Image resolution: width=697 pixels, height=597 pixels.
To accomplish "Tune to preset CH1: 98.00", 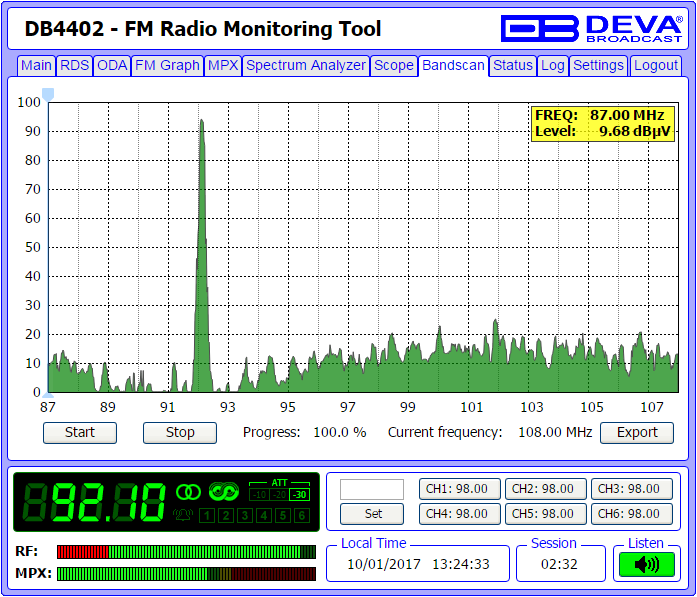I will point(460,489).
